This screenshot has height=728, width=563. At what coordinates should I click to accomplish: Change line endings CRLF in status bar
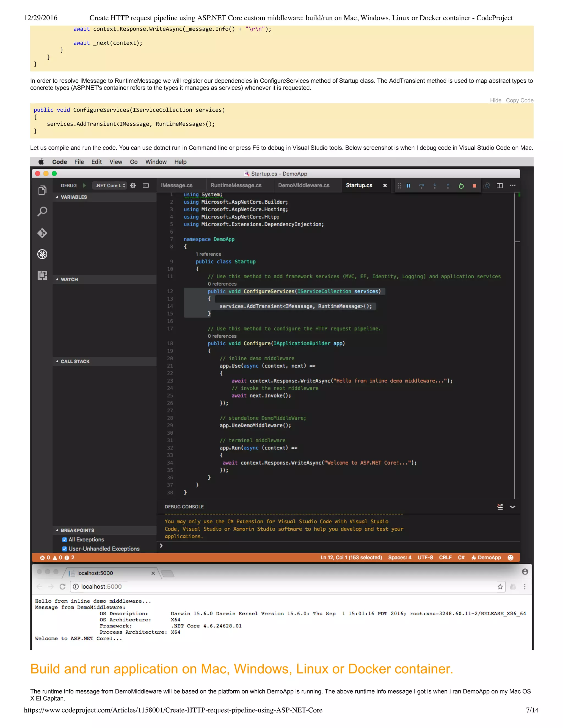click(x=445, y=558)
